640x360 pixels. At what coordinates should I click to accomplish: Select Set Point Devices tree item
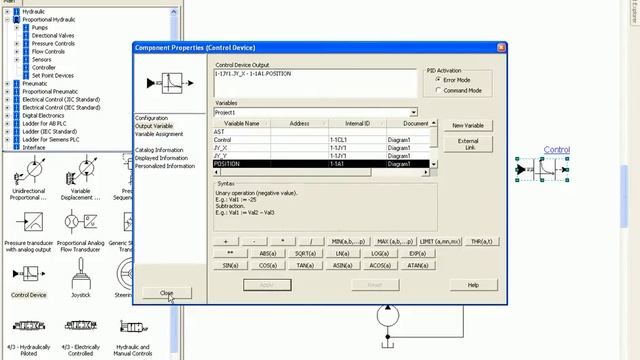(x=53, y=76)
